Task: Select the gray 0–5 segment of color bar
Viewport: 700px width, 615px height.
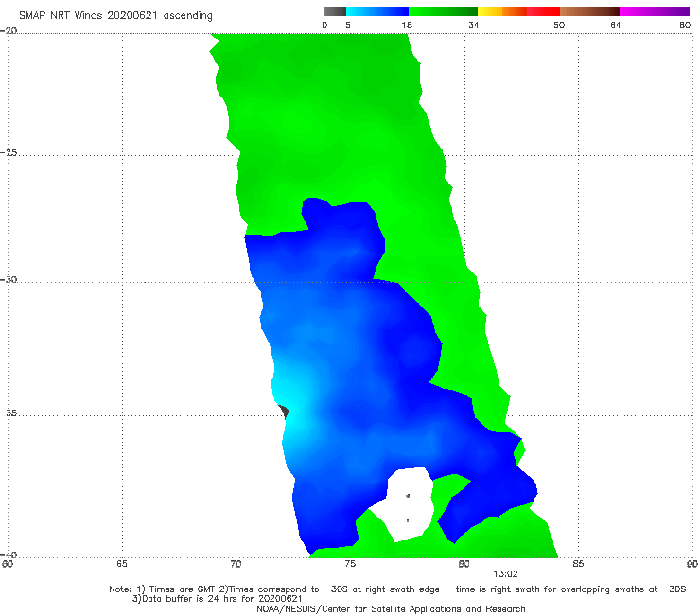Action: coord(335,11)
